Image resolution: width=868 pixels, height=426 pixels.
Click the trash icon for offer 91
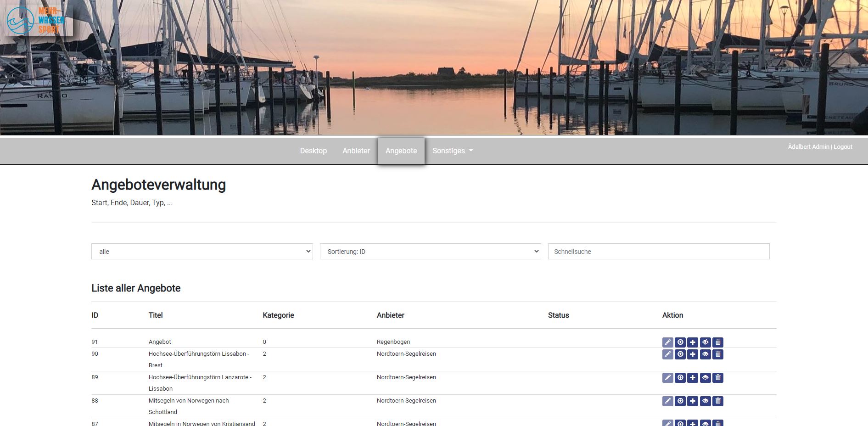718,342
